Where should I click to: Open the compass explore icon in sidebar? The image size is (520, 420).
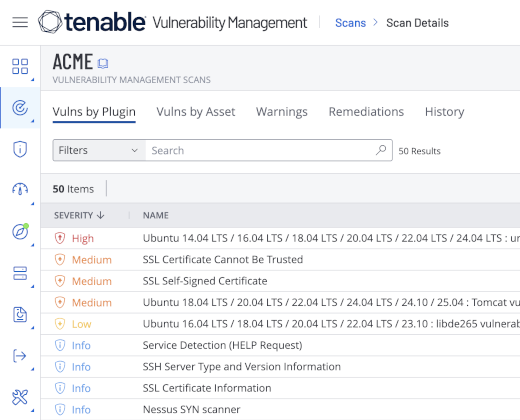point(20,232)
